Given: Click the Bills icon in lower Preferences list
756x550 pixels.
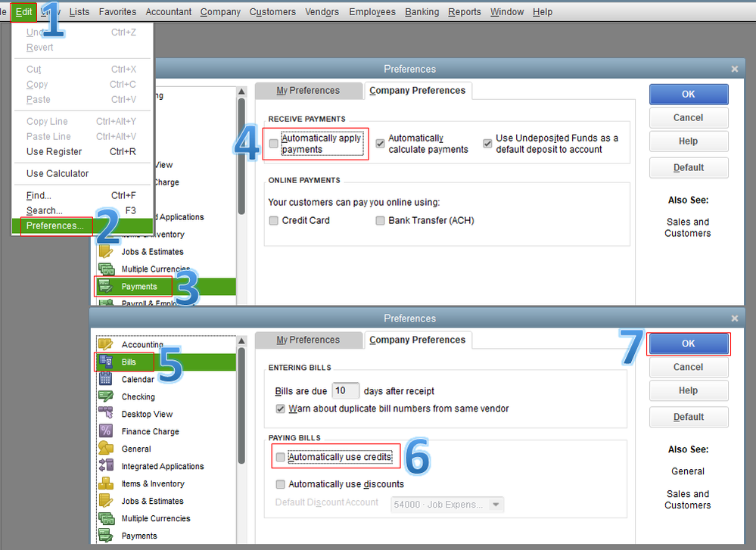Looking at the screenshot, I should coord(106,362).
